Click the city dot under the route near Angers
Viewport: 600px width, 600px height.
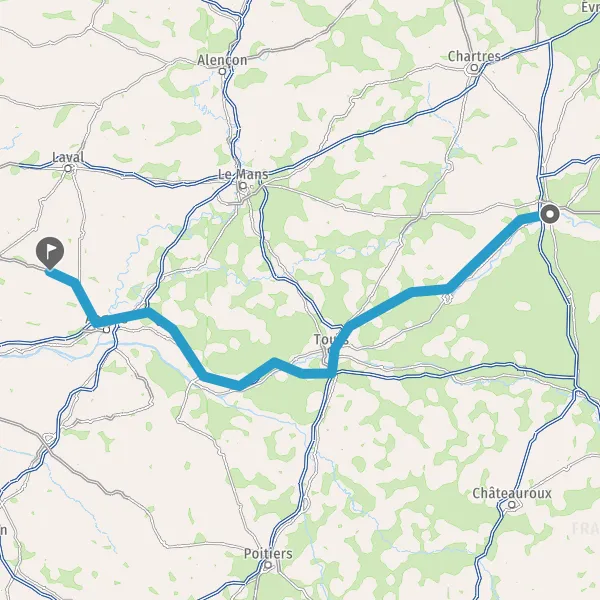pos(107,330)
